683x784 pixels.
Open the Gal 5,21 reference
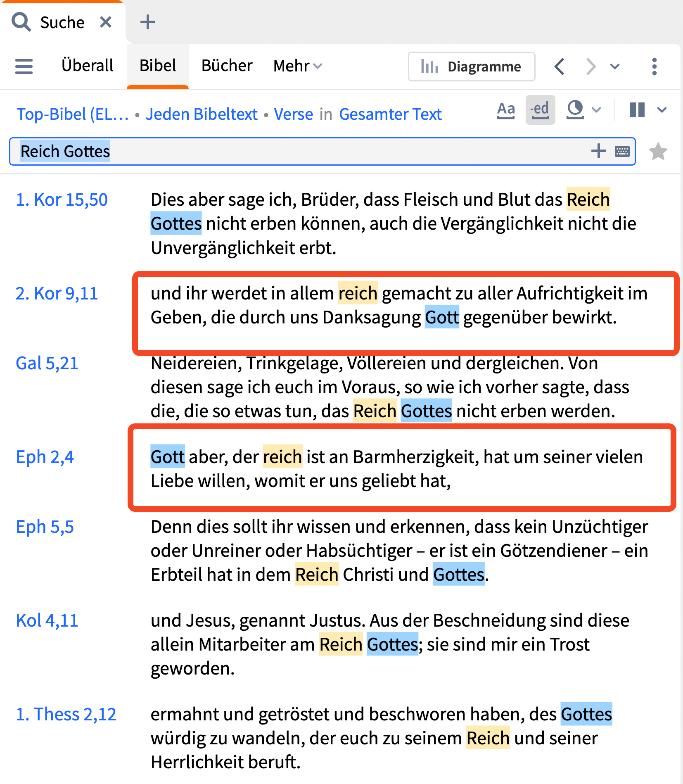[x=47, y=363]
